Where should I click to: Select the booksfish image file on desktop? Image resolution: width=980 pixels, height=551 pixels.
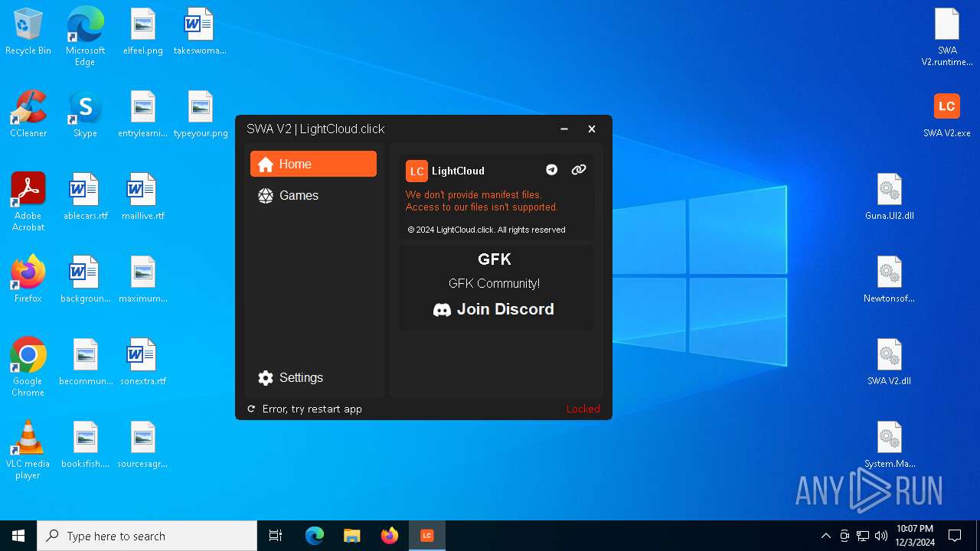[x=85, y=445]
